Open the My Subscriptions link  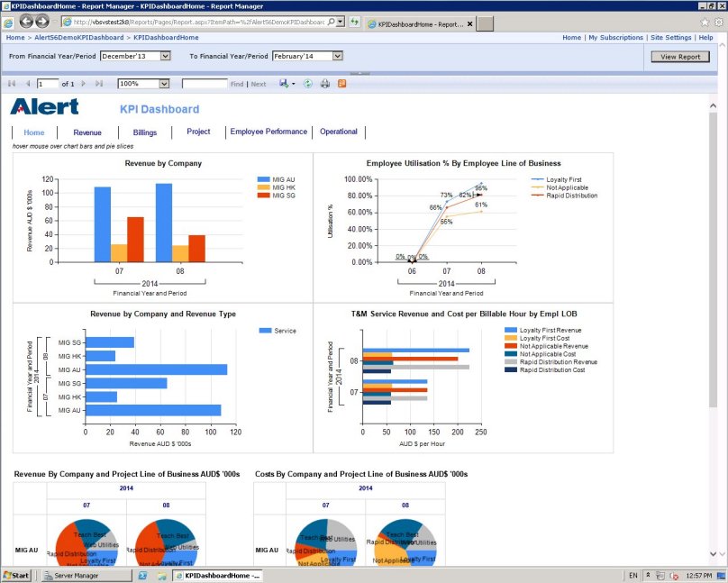[x=615, y=38]
